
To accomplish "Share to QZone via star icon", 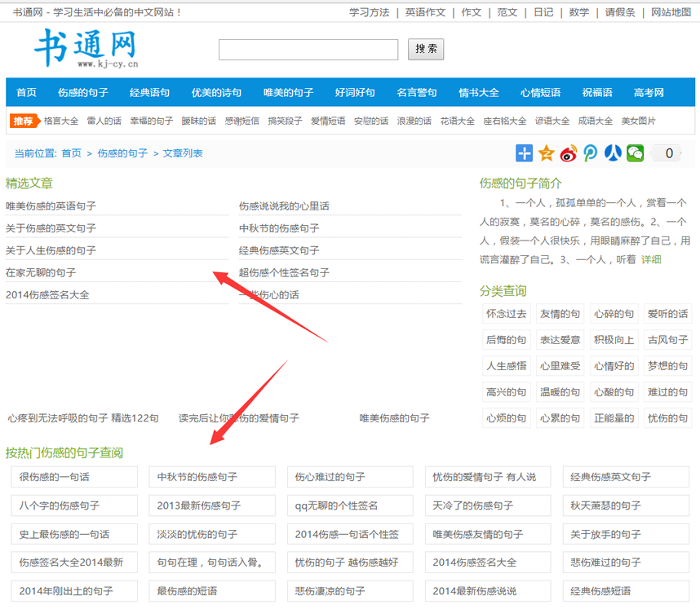I will [546, 153].
